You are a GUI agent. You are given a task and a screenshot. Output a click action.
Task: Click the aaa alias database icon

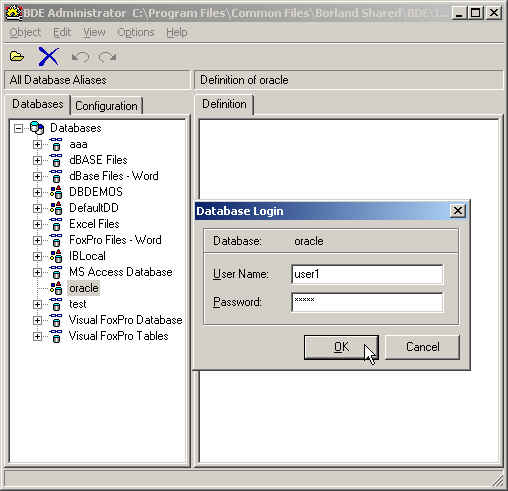[x=56, y=144]
